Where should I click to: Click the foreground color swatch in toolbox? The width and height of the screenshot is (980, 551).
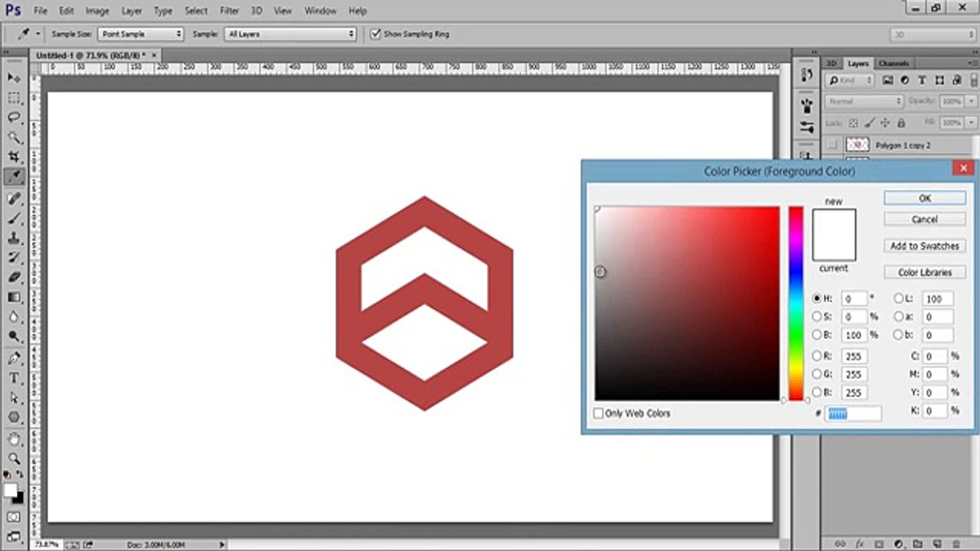[x=10, y=491]
